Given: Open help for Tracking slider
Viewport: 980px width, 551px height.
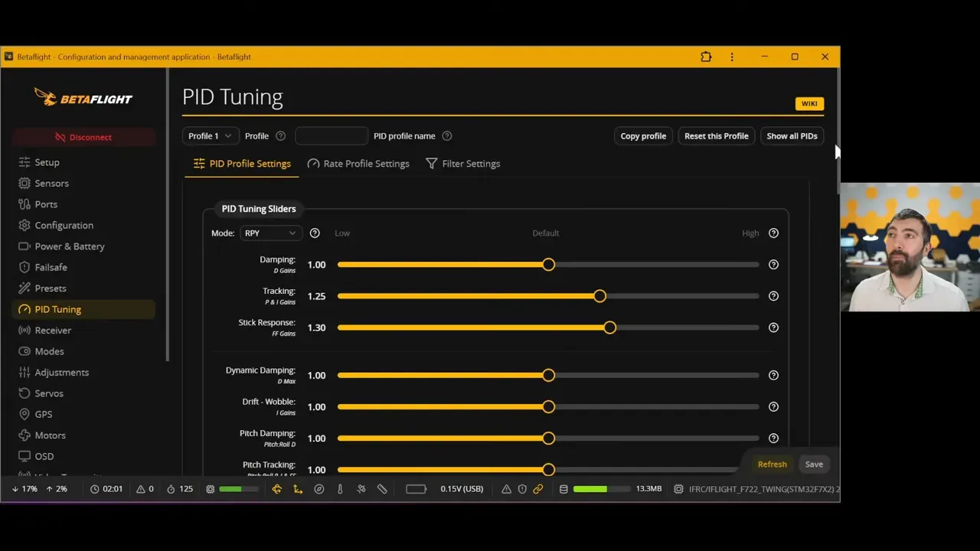Looking at the screenshot, I should click(x=773, y=296).
